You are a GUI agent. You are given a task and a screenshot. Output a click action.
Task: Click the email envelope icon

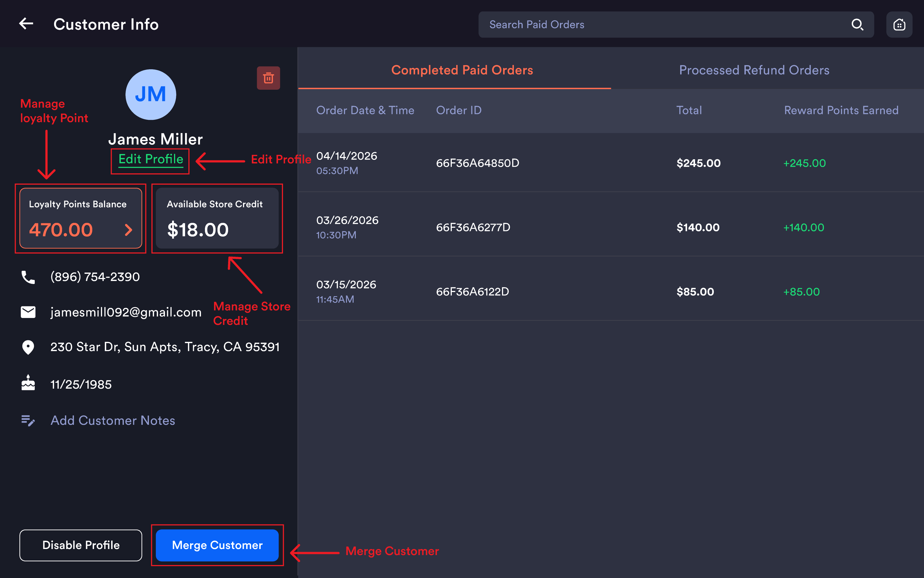point(28,312)
